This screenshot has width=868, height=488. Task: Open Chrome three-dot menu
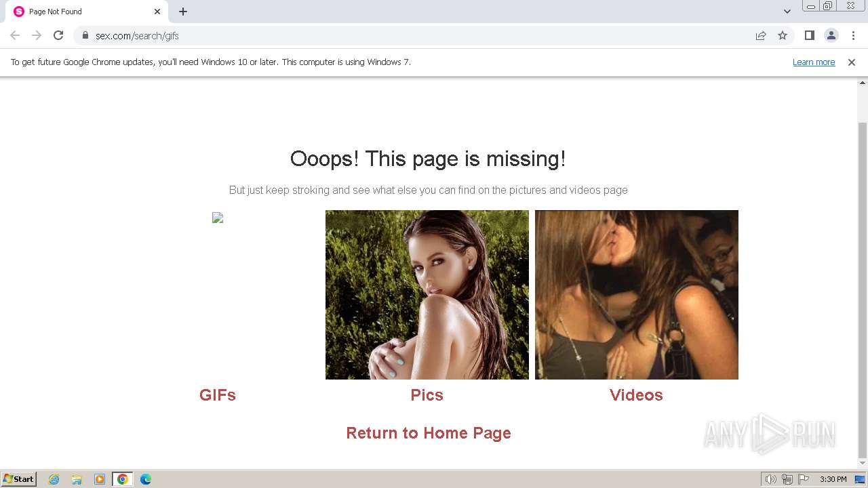coord(853,35)
